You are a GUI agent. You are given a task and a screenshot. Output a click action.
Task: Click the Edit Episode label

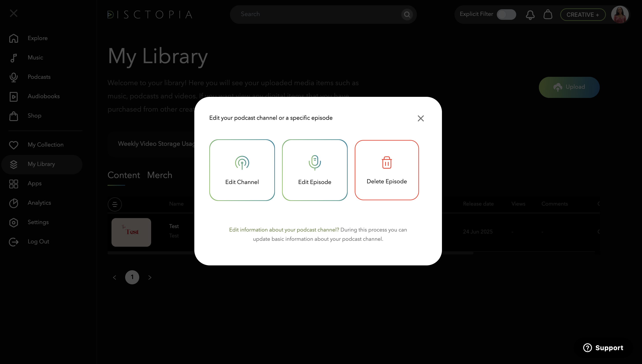pyautogui.click(x=314, y=182)
